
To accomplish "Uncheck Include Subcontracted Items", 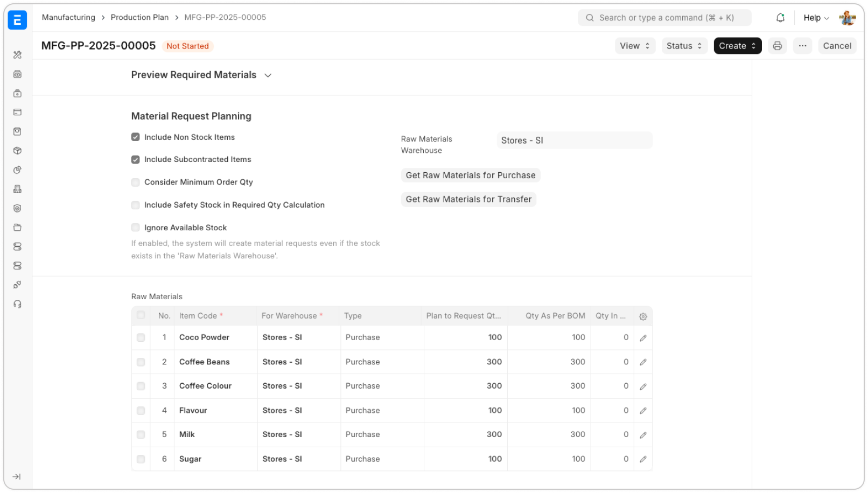I will (x=136, y=160).
